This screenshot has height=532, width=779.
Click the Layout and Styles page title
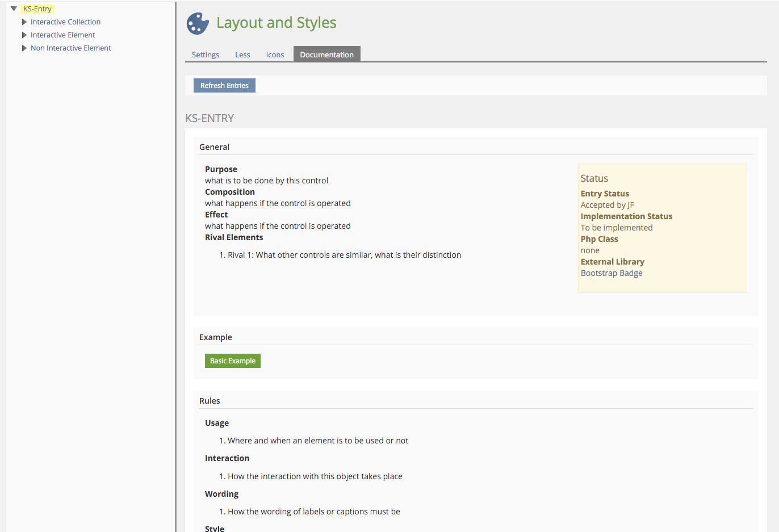tap(276, 23)
